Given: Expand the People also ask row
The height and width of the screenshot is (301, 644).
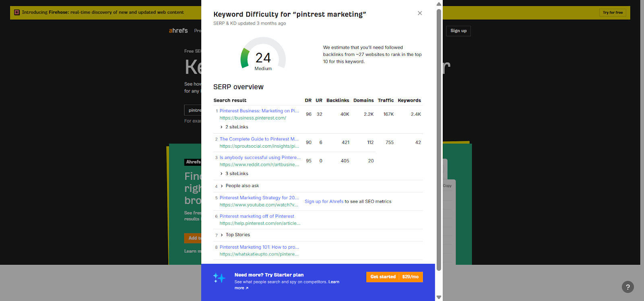Looking at the screenshot, I should [x=240, y=186].
